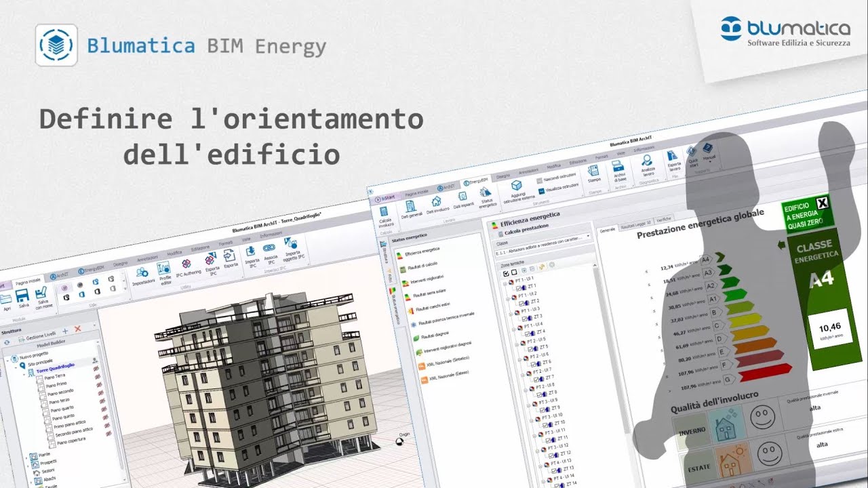The image size is (868, 488).
Task: Click Visualizza ostruzioni option
Action: [558, 188]
